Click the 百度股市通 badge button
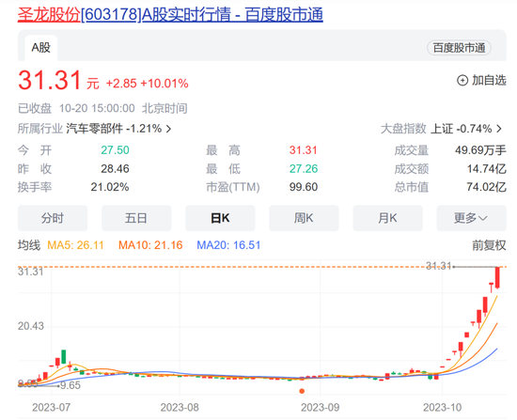517x420 pixels. 459,48
